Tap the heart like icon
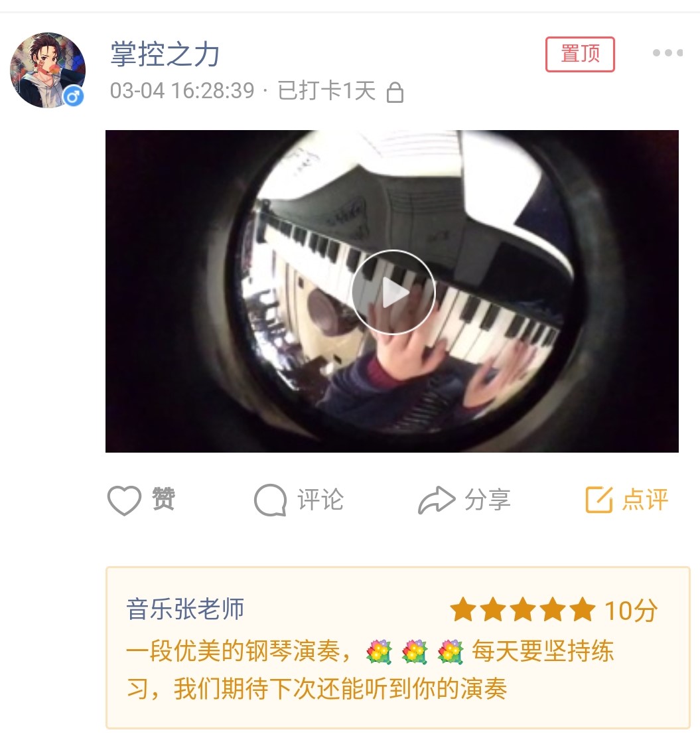 click(124, 500)
